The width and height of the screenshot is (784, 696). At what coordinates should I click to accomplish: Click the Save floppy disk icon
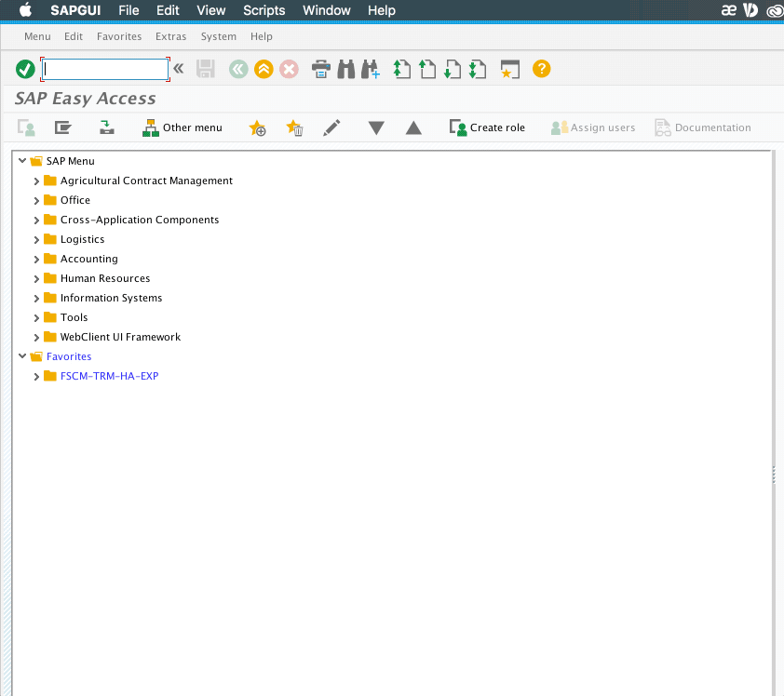[x=206, y=69]
